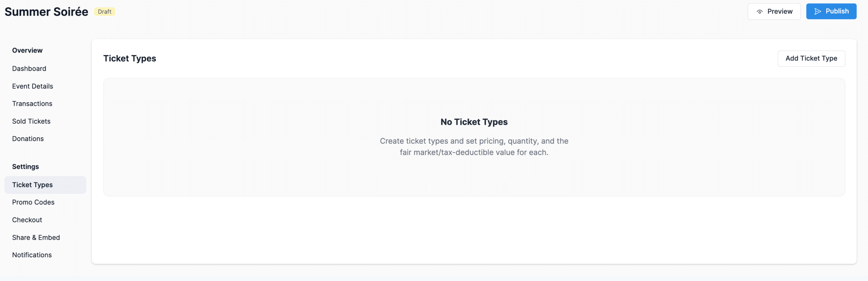Click the Draft status badge
The width and height of the screenshot is (868, 281).
click(x=104, y=11)
